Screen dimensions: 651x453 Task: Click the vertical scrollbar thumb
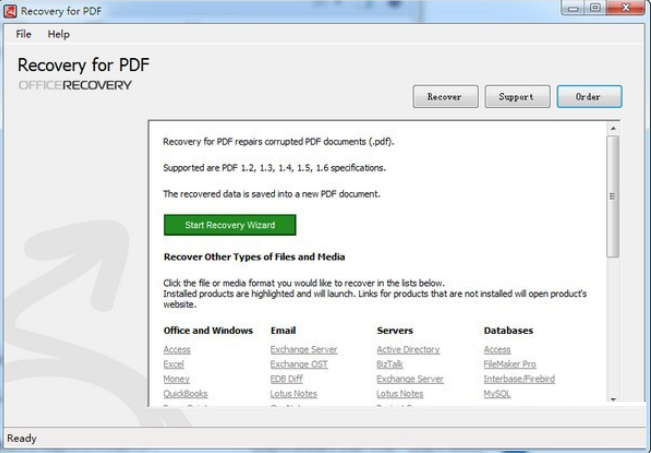613,196
